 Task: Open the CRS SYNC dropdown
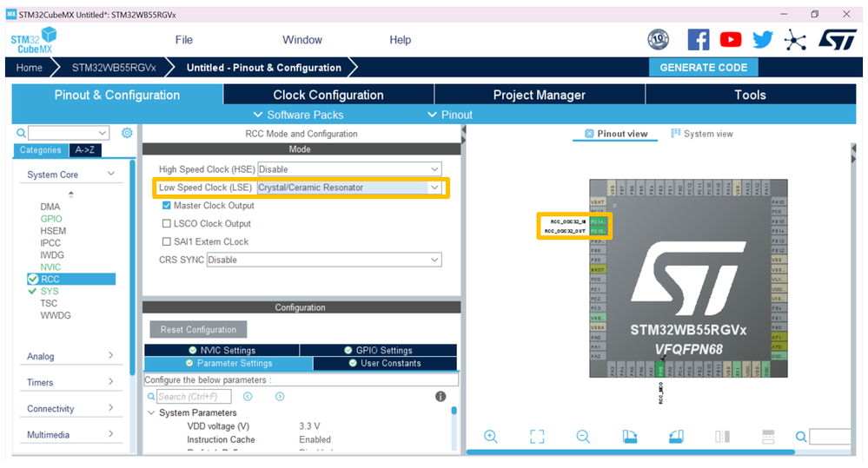pos(324,260)
